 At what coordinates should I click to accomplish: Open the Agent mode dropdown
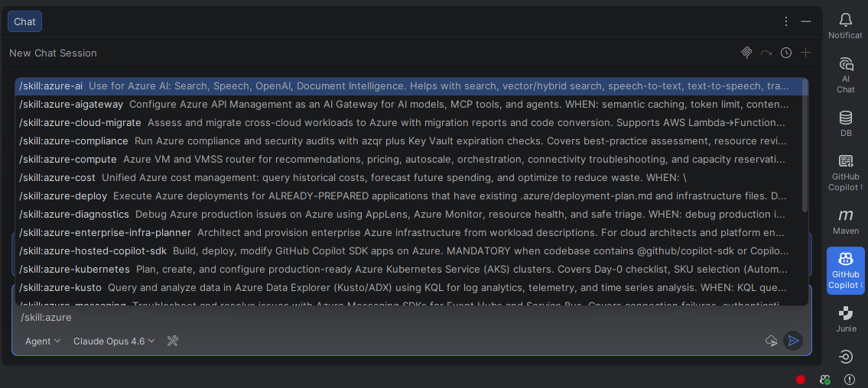click(x=43, y=341)
